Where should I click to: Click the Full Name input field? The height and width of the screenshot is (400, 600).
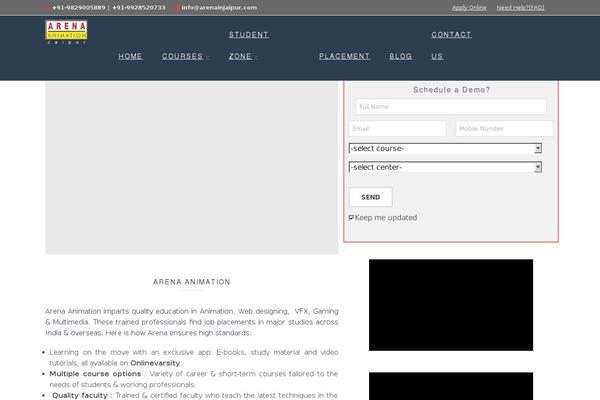(451, 107)
